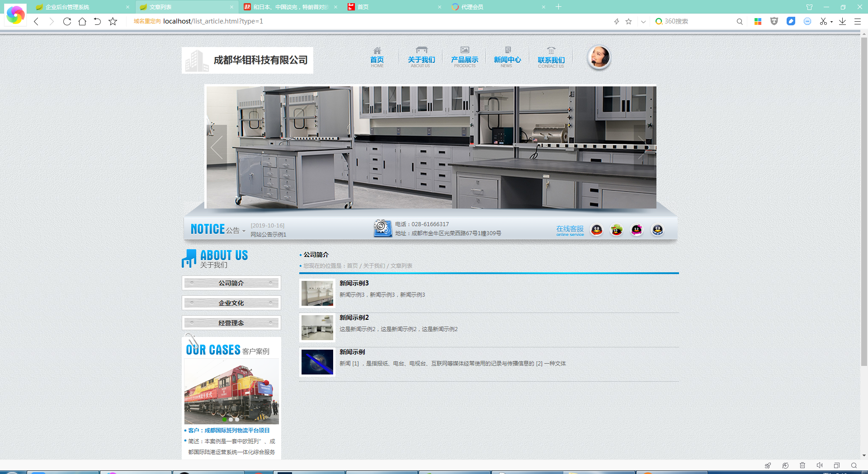The height and width of the screenshot is (474, 868).
Task: Close the 文章列表 tab
Action: tap(231, 7)
